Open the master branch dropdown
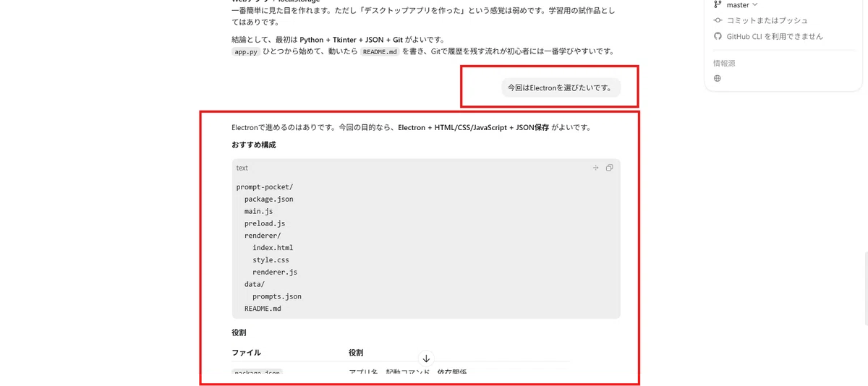This screenshot has width=868, height=386. (x=736, y=5)
